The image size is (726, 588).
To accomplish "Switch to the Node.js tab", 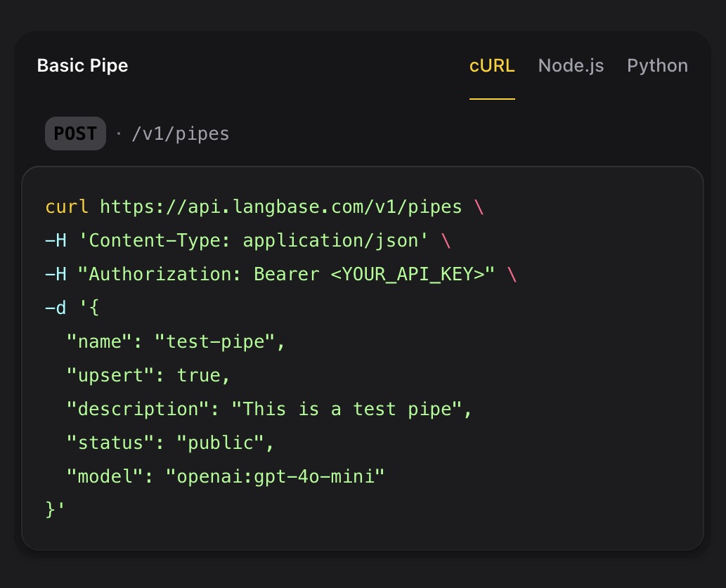I will pyautogui.click(x=571, y=65).
